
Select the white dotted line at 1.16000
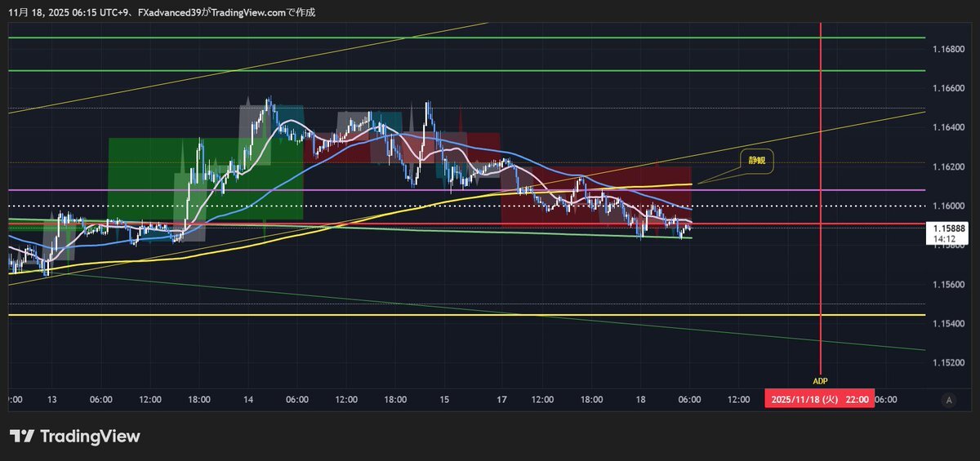pyautogui.click(x=465, y=206)
